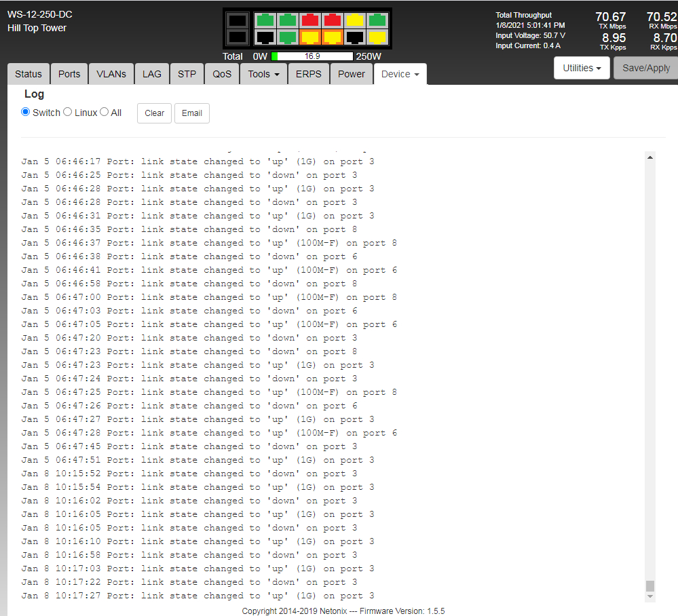Screen dimensions: 678x616
Task: Click the log scrollbar up arrow
Action: tap(650, 157)
